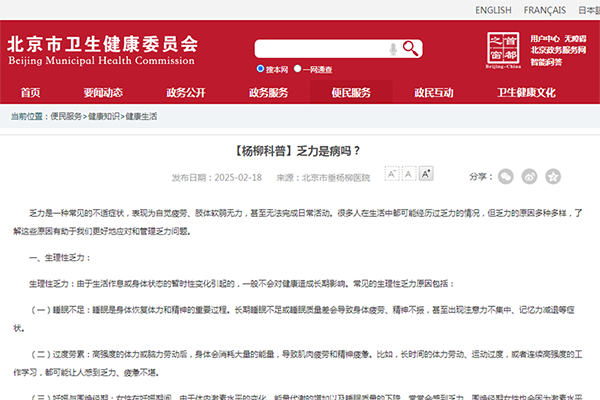Select the 搜本网 radio button
The width and height of the screenshot is (600, 400).
click(x=261, y=70)
